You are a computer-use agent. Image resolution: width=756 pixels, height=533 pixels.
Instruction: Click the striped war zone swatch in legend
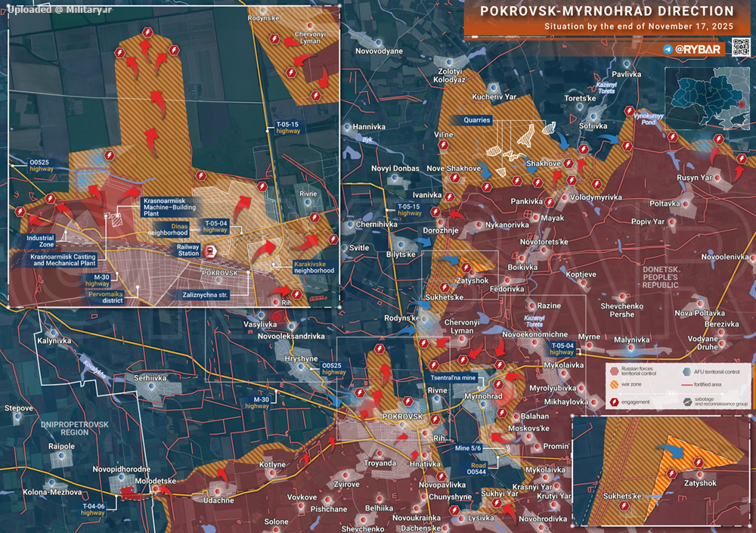click(614, 386)
